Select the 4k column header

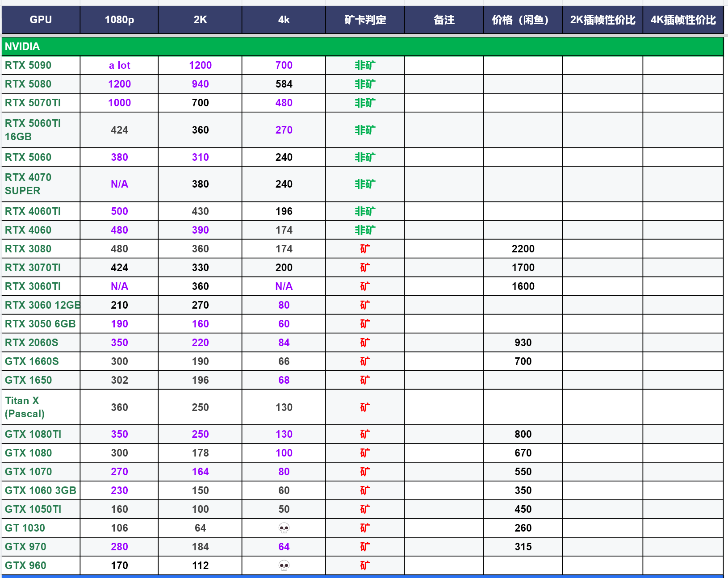click(x=284, y=20)
